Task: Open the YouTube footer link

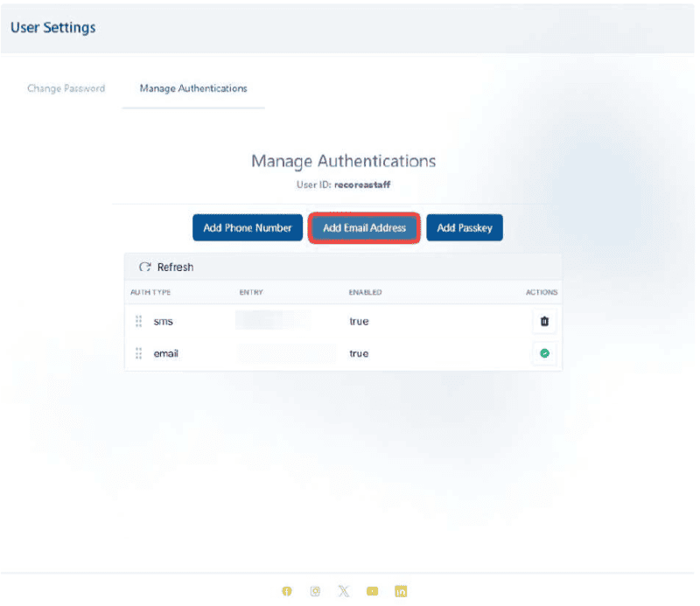Action: (373, 591)
